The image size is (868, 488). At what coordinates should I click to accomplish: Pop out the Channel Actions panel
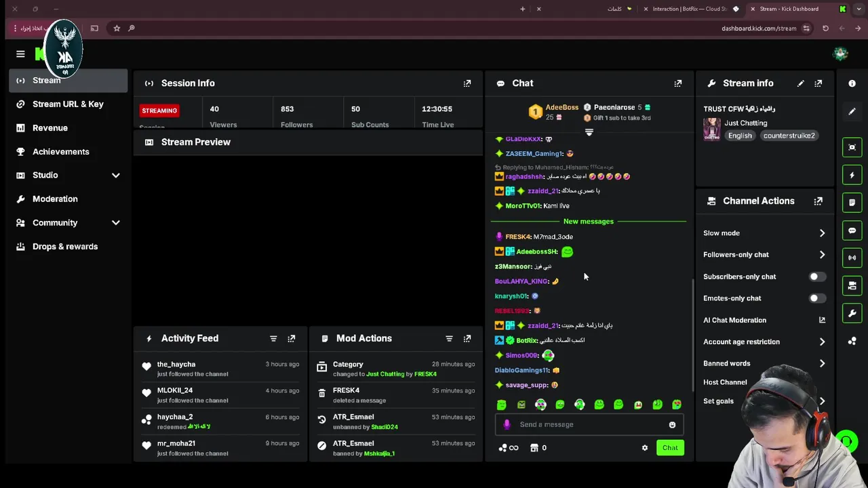(x=818, y=201)
